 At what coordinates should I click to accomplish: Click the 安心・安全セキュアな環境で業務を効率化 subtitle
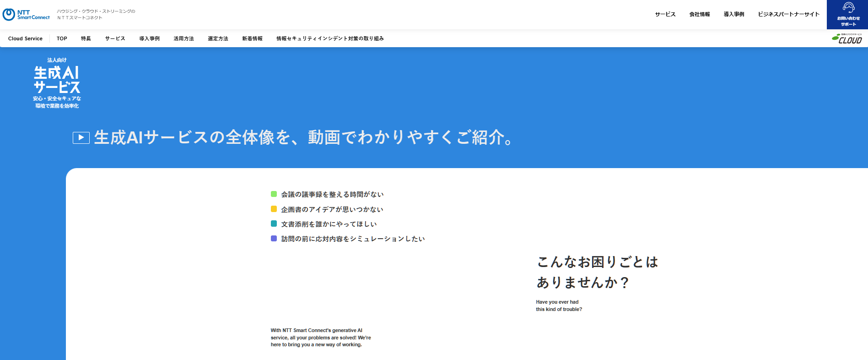(x=57, y=102)
